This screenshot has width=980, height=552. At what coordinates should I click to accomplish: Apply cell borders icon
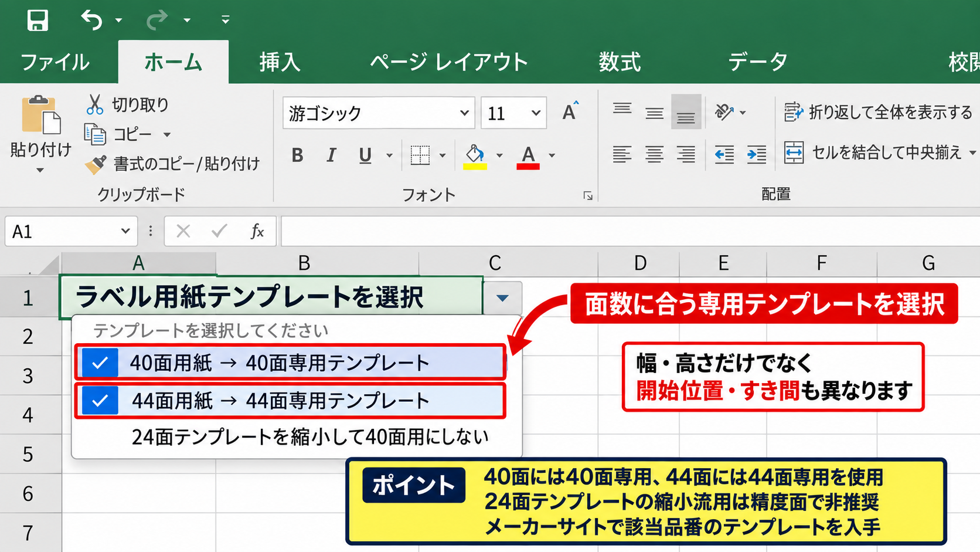(420, 155)
